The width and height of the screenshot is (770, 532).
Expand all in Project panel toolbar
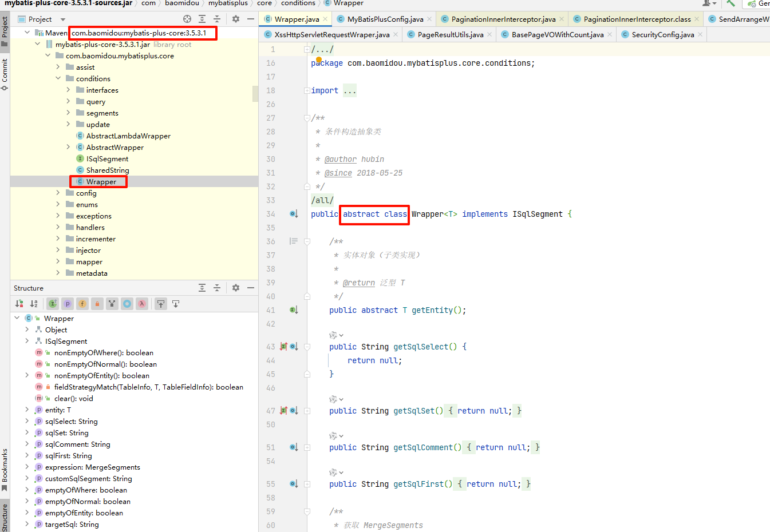coord(202,19)
